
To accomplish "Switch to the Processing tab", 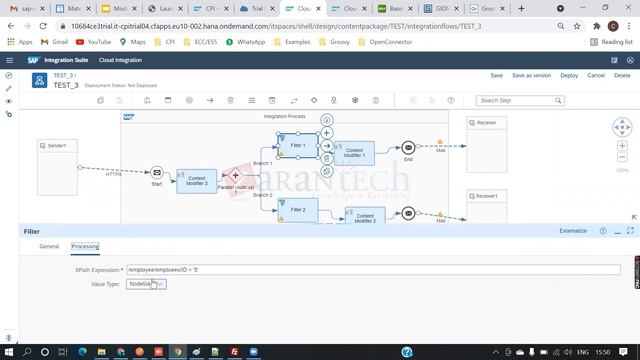I will click(85, 247).
